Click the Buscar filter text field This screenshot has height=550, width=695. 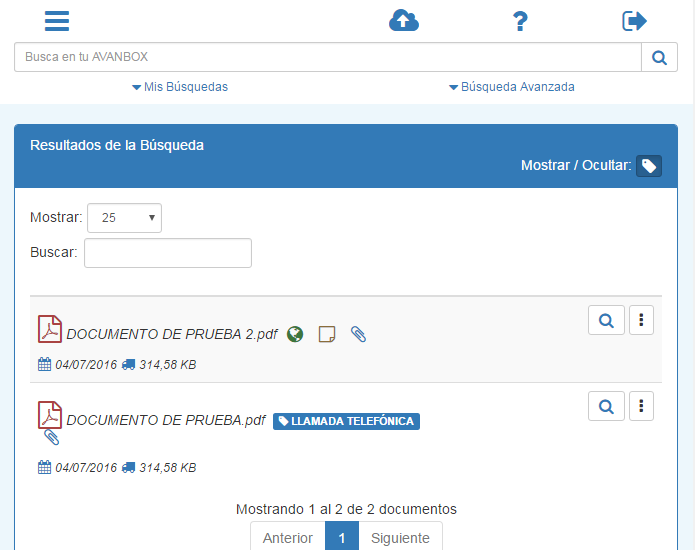167,253
